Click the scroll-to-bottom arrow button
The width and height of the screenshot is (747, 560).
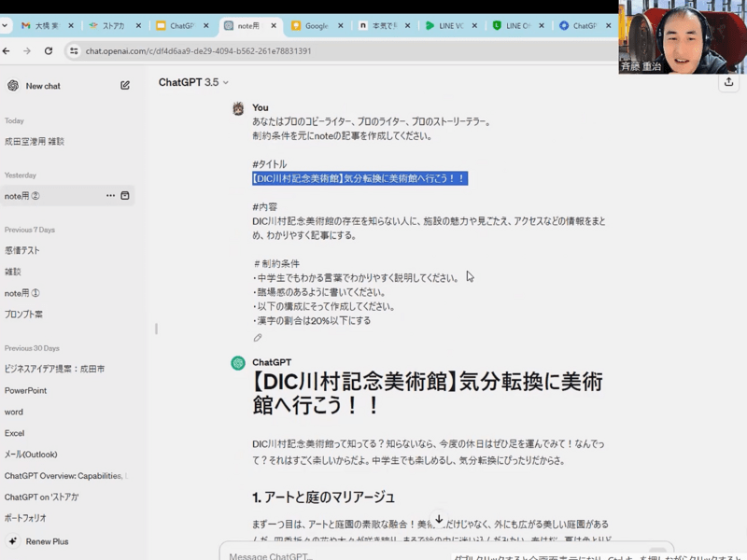click(x=439, y=519)
